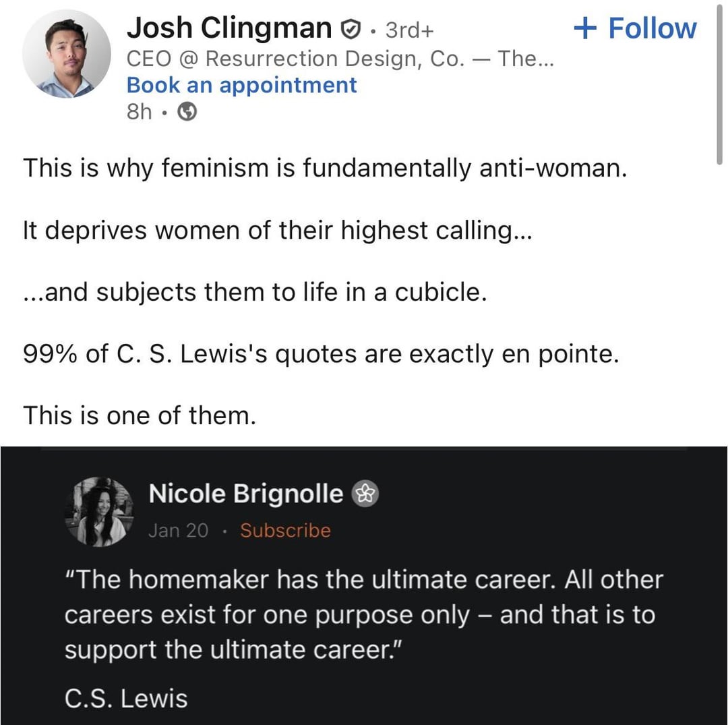This screenshot has height=725, width=728.
Task: Subscribe to Nicole Brignolle
Action: 285,530
